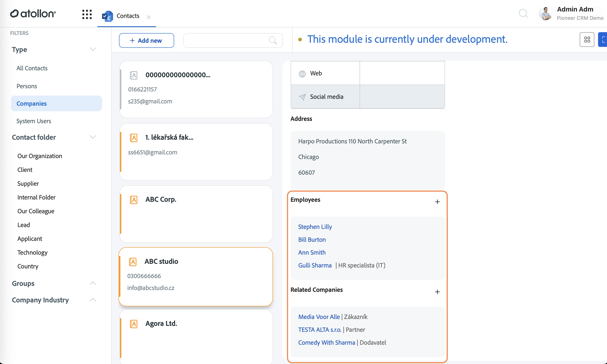This screenshot has height=364, width=607.
Task: Click the city Chicago in address
Action: click(308, 157)
